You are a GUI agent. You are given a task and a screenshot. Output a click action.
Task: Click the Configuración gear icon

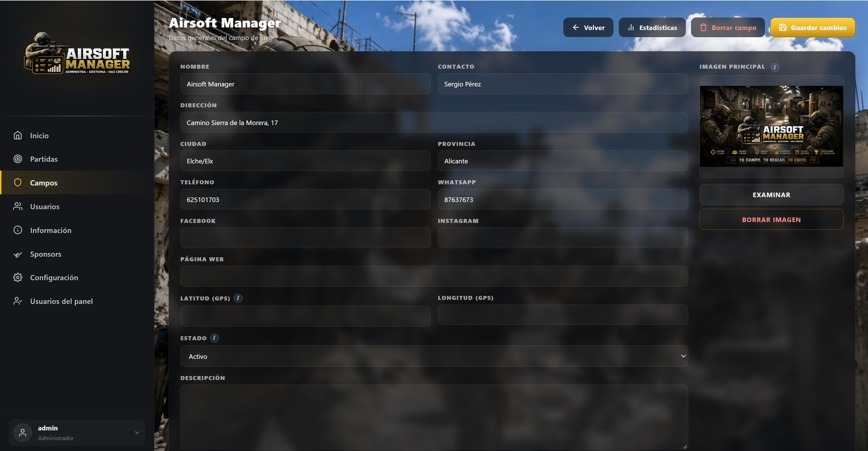point(17,278)
